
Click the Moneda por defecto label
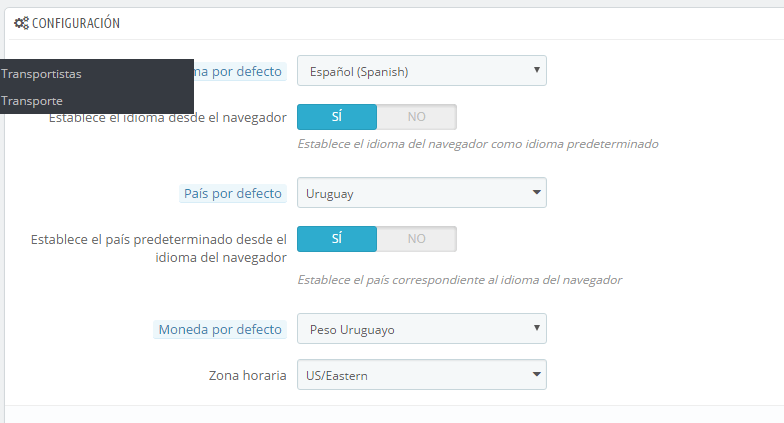(x=220, y=330)
